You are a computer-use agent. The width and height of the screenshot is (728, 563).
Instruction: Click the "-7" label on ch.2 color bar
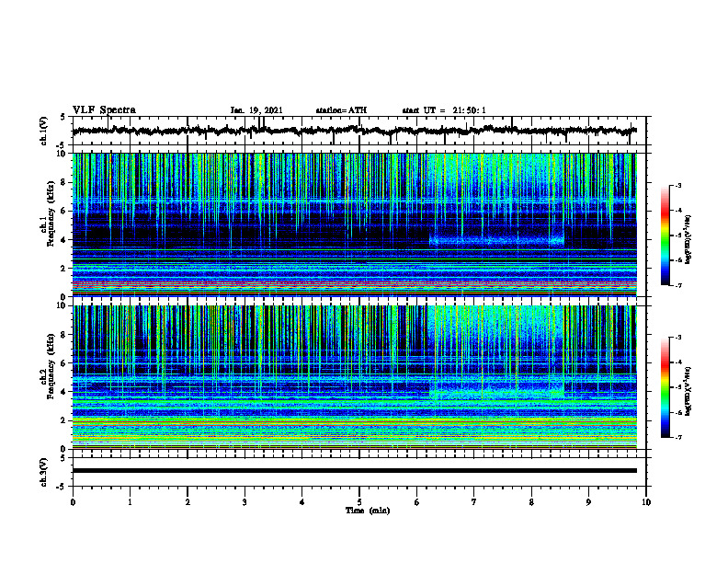678,437
